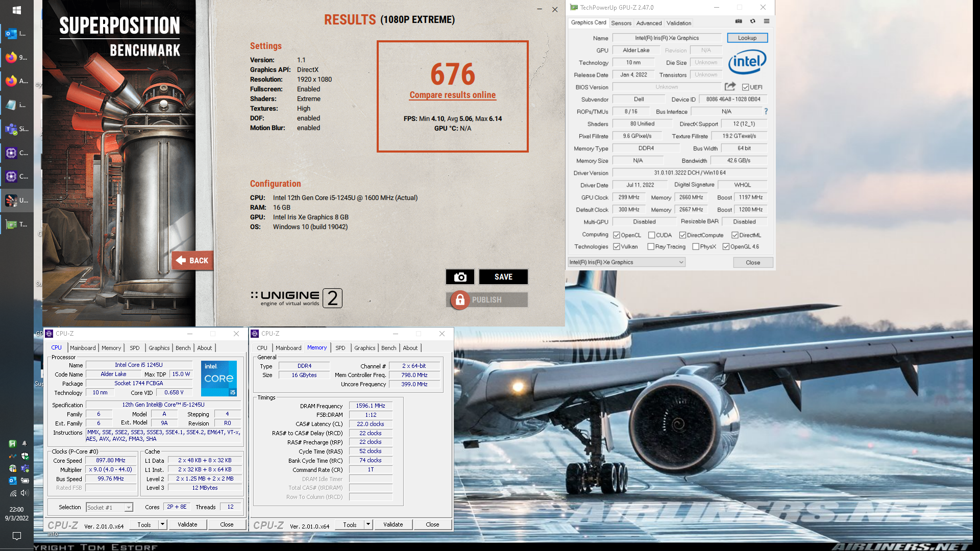Open Outlook from the taskbar
Viewport: 980px width, 551px height.
pos(16,34)
